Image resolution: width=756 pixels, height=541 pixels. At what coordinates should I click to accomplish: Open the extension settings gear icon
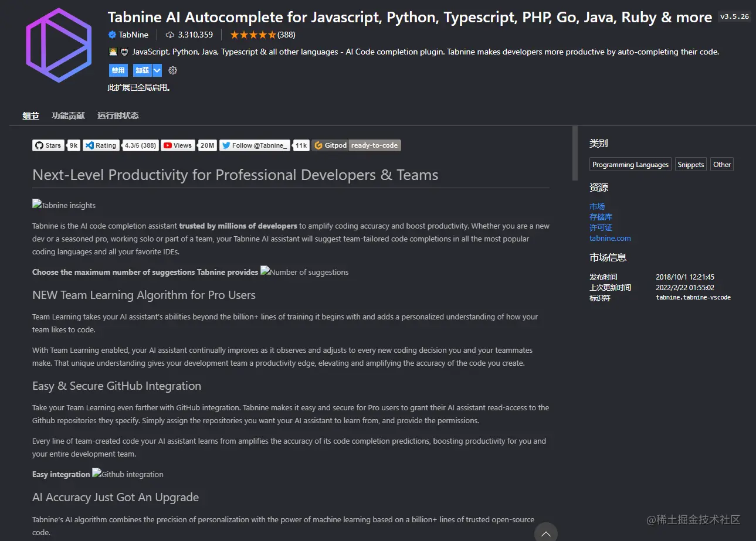pos(172,70)
